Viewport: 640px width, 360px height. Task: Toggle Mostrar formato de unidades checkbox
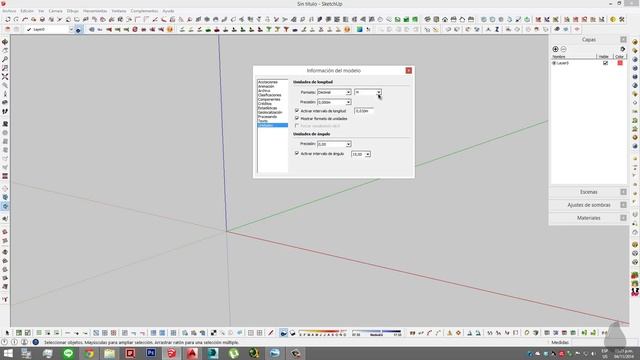297,118
